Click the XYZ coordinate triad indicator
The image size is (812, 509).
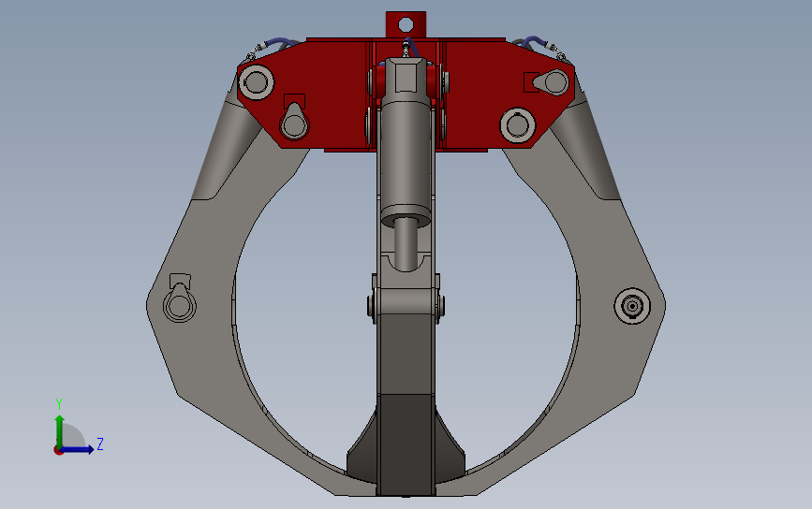(78, 429)
